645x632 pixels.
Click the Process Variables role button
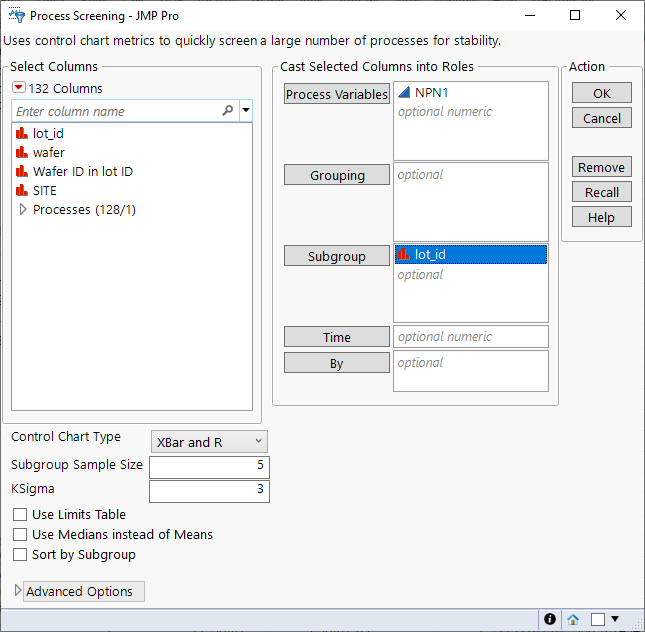pos(336,94)
